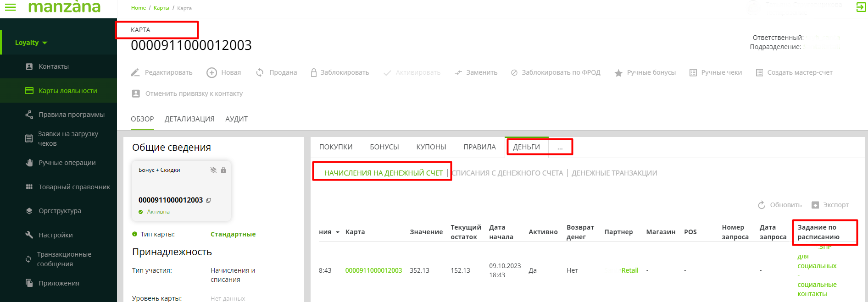
Task: Click Отменить привязку к контакту button
Action: (194, 93)
